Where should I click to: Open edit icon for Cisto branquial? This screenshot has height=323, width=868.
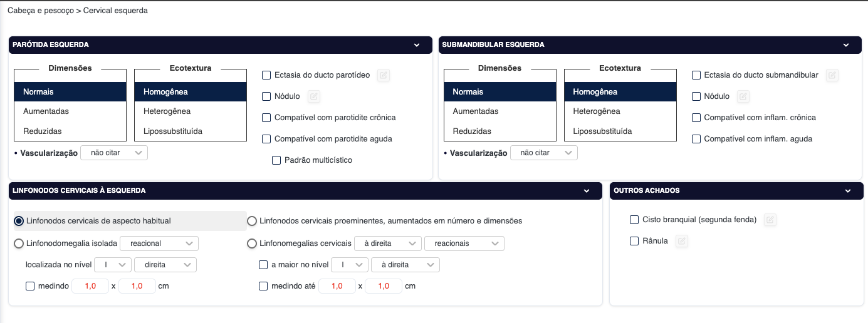[x=770, y=220]
